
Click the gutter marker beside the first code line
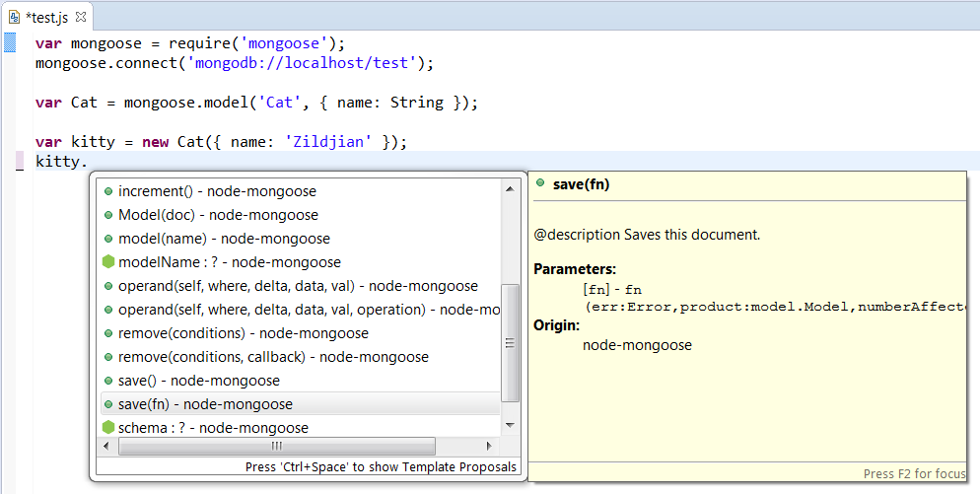pos(10,42)
